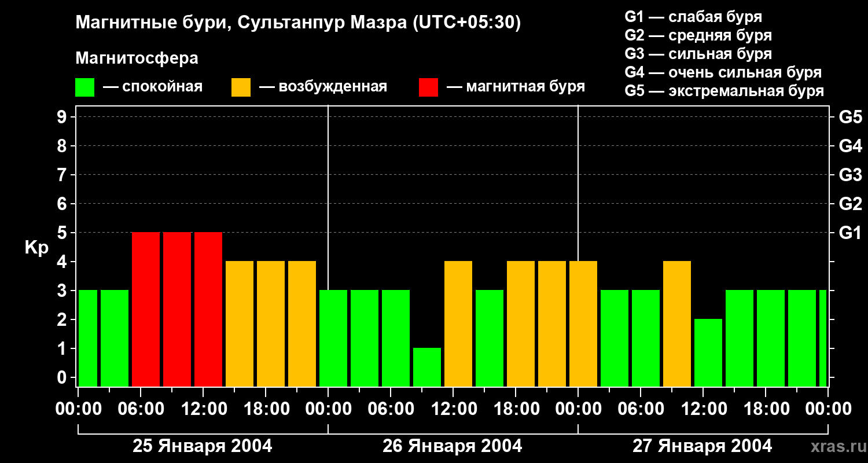Click the last red Kp 5 storm bar

[208, 309]
